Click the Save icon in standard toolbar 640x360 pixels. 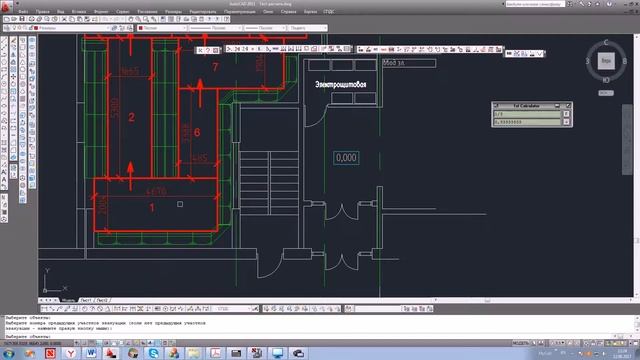pos(22,19)
